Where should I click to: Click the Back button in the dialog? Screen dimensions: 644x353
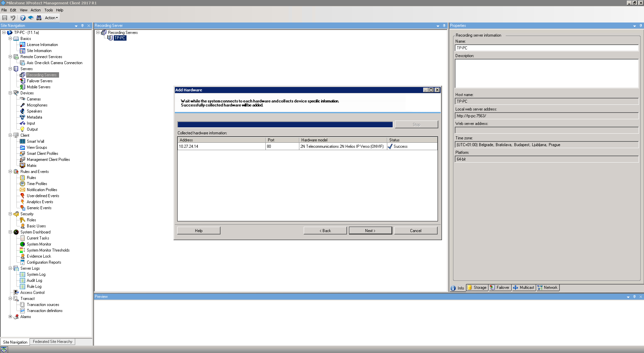[325, 231]
